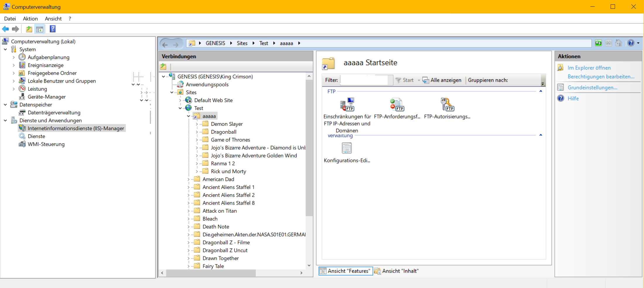
Task: Select Anwendungspools in the connections tree
Action: [x=207, y=84]
